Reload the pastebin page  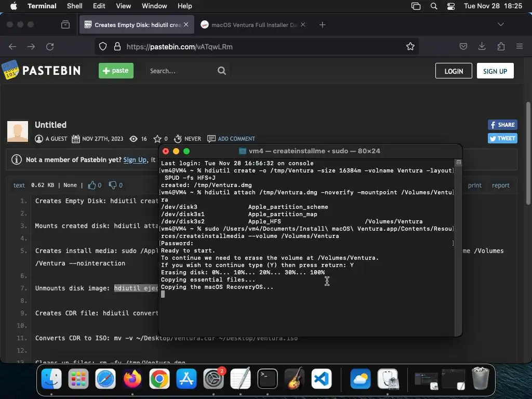click(x=50, y=47)
